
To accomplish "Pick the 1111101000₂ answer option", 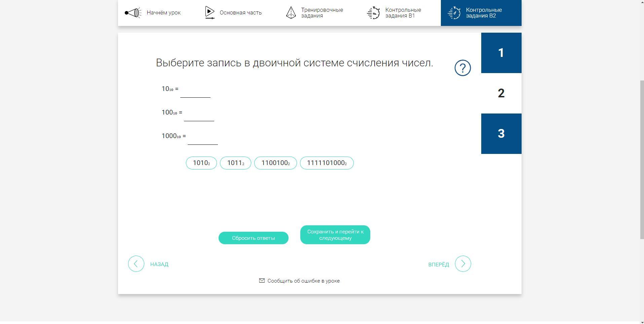I will pyautogui.click(x=327, y=163).
